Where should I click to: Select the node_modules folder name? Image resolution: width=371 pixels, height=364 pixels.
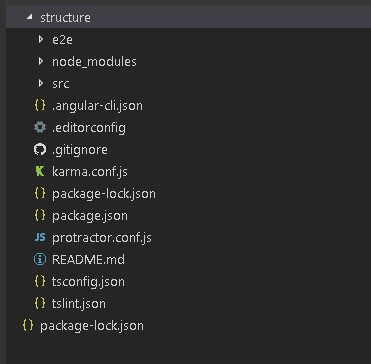click(x=94, y=62)
